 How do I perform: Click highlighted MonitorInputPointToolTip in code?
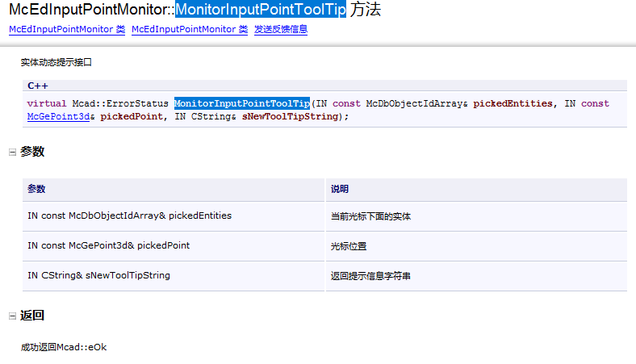pyautogui.click(x=242, y=103)
